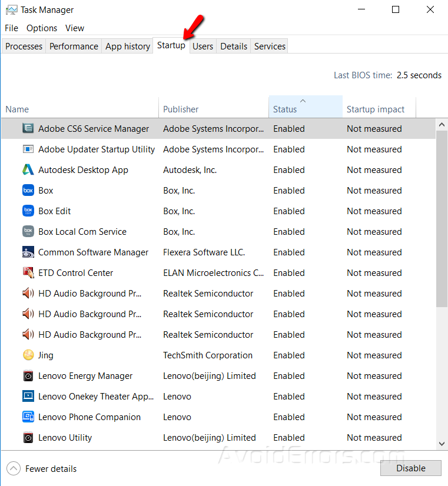This screenshot has width=448, height=486.
Task: Click the HD Audio speaker icon
Action: coord(29,293)
